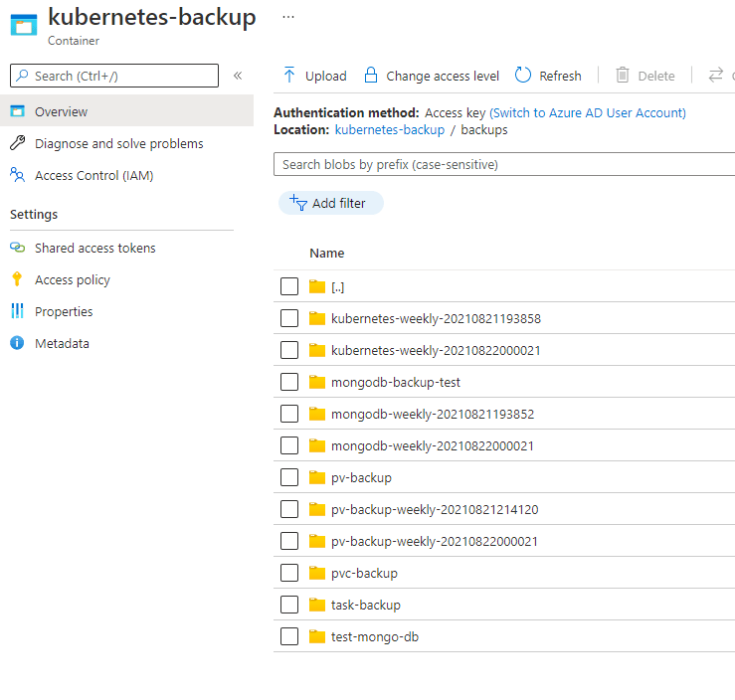The image size is (735, 700).
Task: Check the box for mongodb-weekly-20210822000021
Action: point(289,445)
